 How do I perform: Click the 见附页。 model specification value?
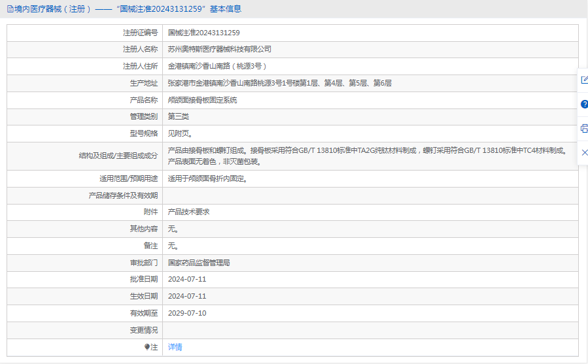pos(181,133)
